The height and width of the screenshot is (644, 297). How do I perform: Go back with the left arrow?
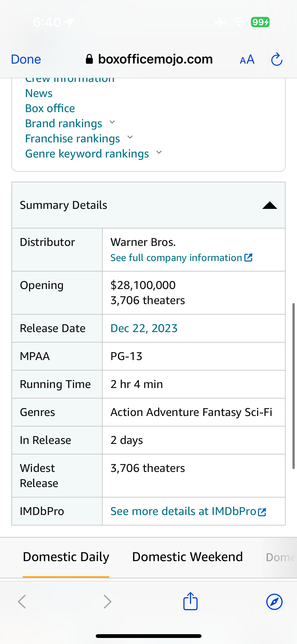point(22,602)
